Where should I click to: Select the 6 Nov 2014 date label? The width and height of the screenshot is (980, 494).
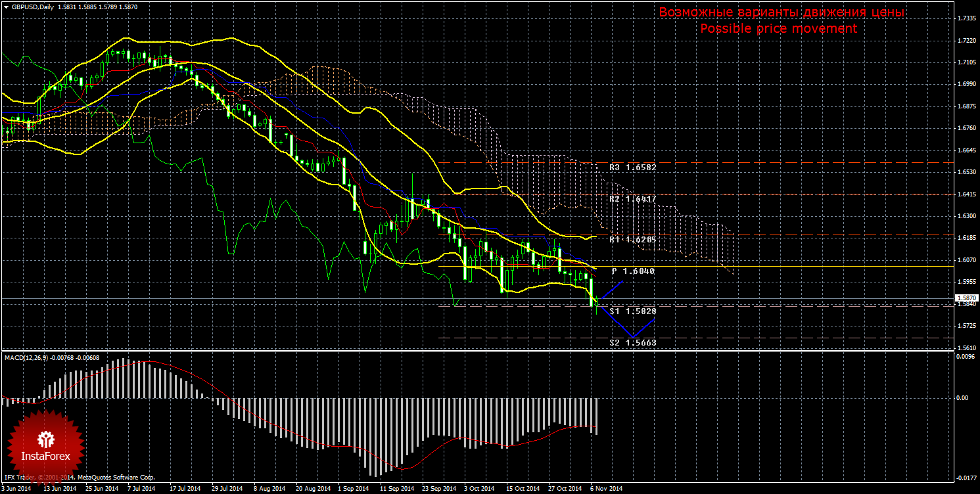pyautogui.click(x=605, y=489)
